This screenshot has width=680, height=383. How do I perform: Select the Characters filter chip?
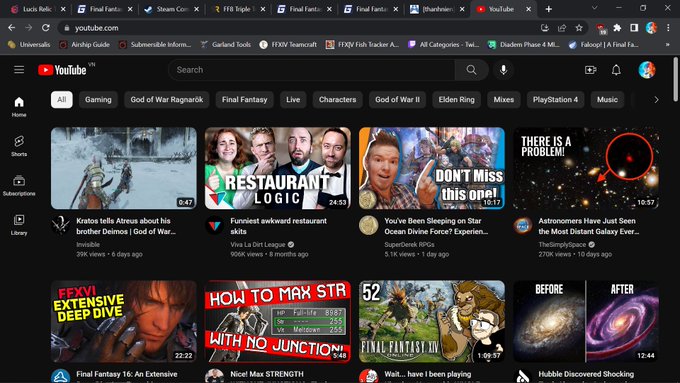click(x=337, y=100)
